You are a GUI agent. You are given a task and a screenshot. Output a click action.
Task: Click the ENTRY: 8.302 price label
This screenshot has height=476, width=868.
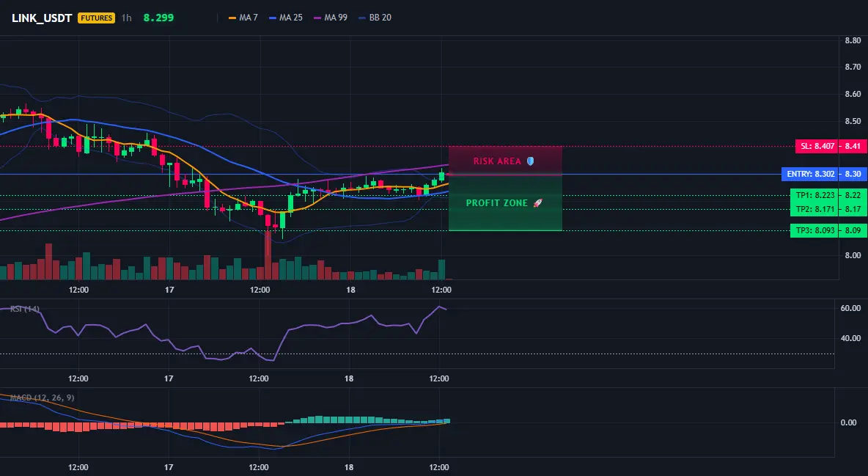click(x=810, y=174)
